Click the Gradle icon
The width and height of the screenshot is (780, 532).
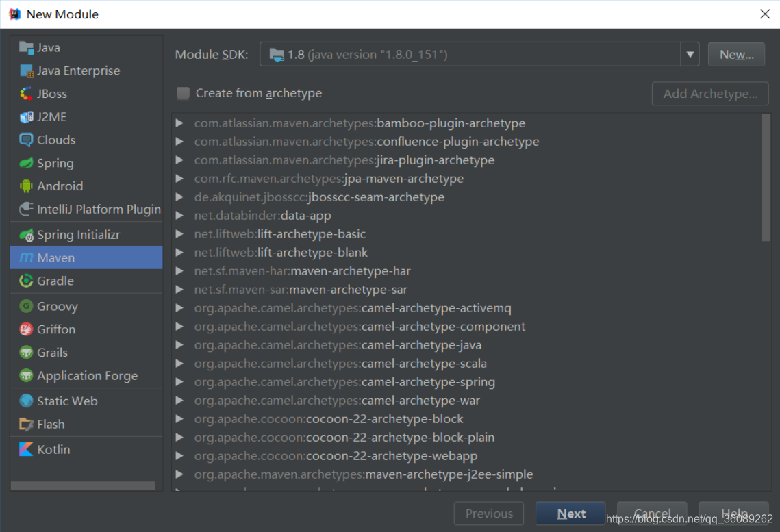[x=26, y=281]
